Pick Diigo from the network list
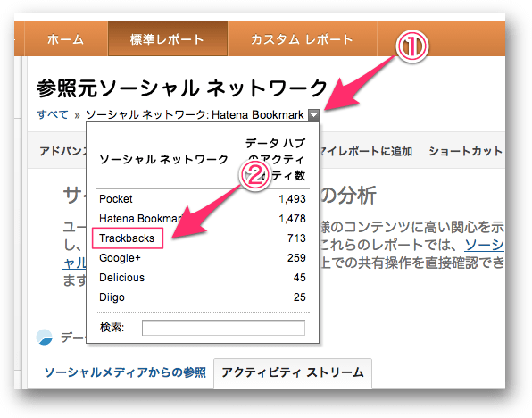The image size is (532, 418). click(x=112, y=297)
